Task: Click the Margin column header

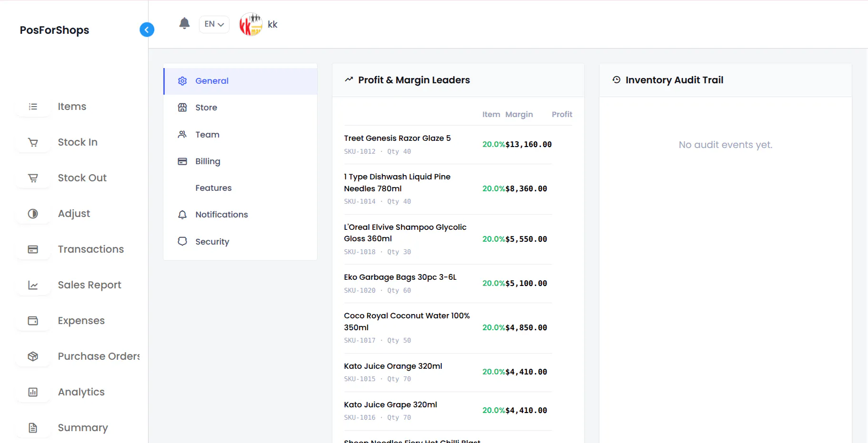Action: [x=519, y=114]
